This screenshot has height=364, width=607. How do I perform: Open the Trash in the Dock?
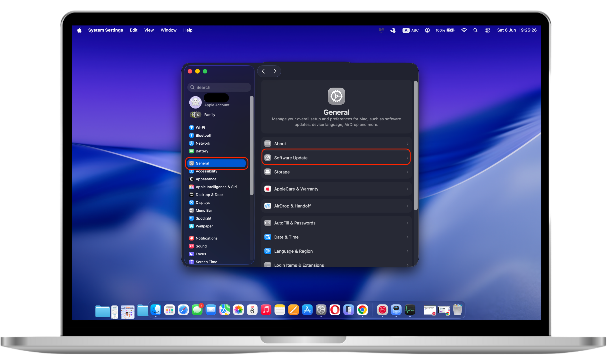[x=457, y=310]
